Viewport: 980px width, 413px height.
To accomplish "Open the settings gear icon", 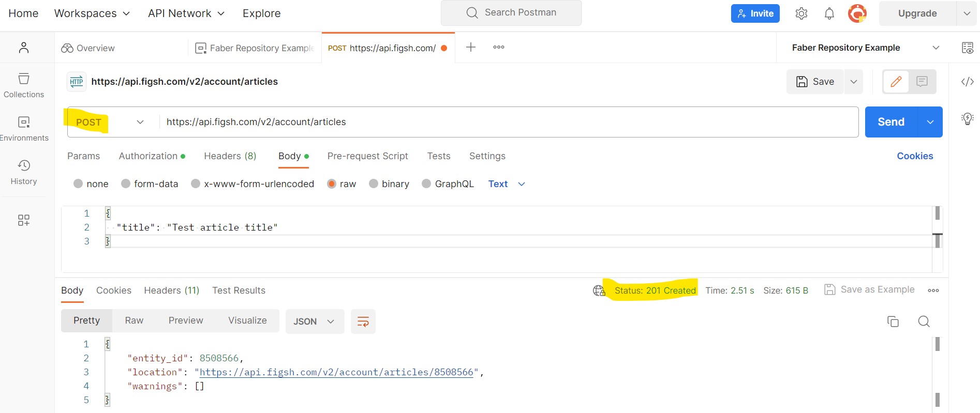I will [x=801, y=13].
